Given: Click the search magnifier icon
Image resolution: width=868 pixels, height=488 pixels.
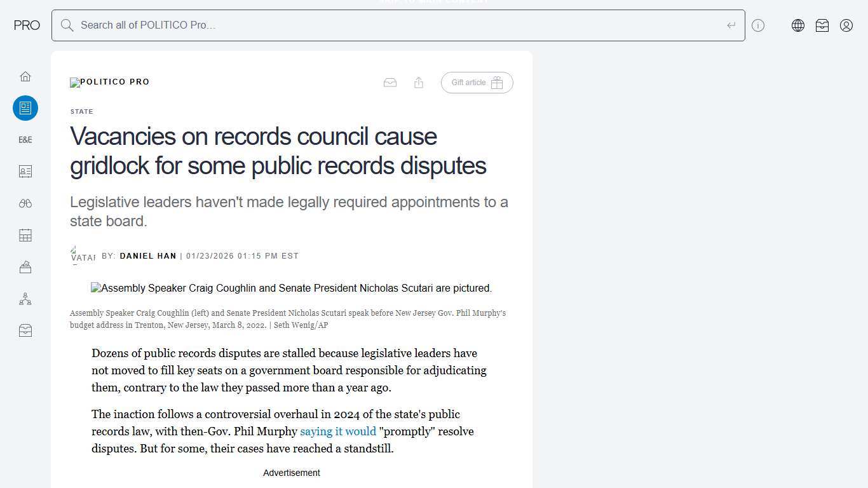Looking at the screenshot, I should [x=67, y=25].
